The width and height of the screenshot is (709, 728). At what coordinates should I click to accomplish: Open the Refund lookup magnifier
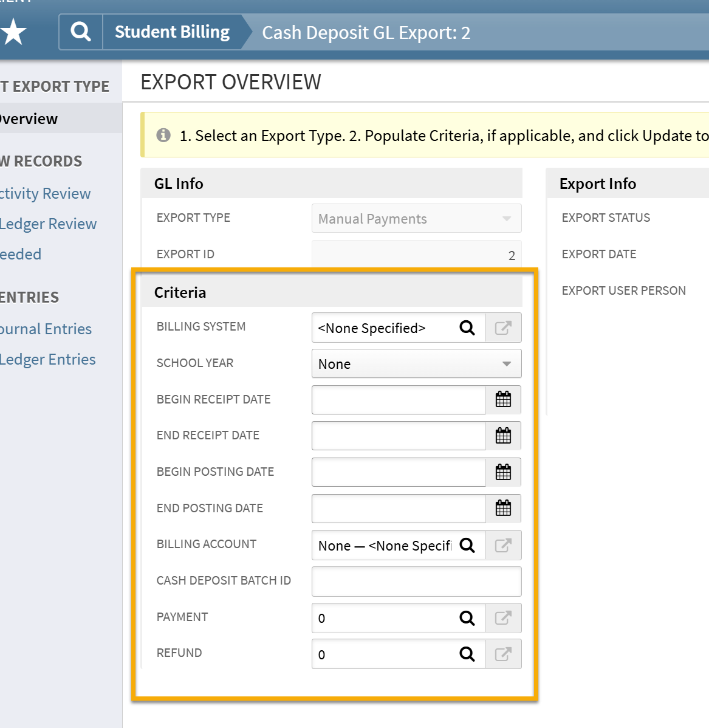(467, 654)
